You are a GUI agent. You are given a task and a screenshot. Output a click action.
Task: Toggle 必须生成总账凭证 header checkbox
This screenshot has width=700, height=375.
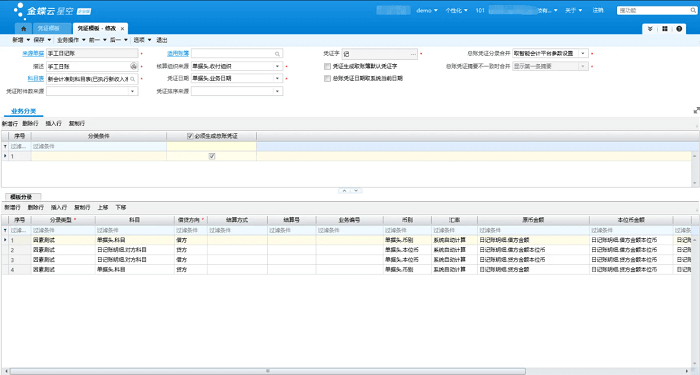point(190,136)
